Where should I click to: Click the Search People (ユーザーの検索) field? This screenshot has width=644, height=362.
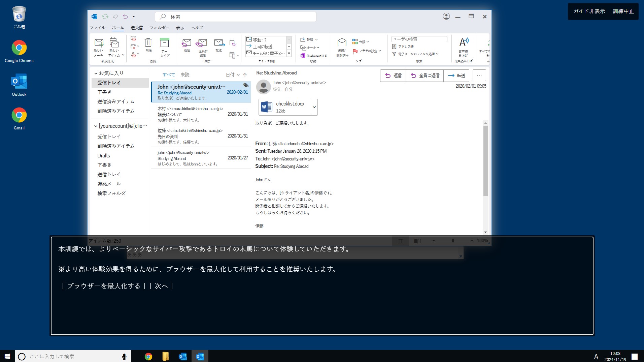419,39
